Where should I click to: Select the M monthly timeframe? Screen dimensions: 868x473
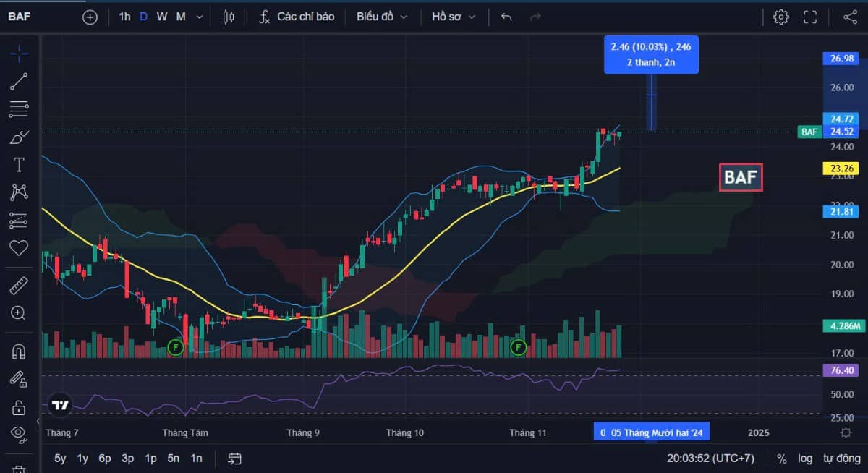pyautogui.click(x=181, y=17)
